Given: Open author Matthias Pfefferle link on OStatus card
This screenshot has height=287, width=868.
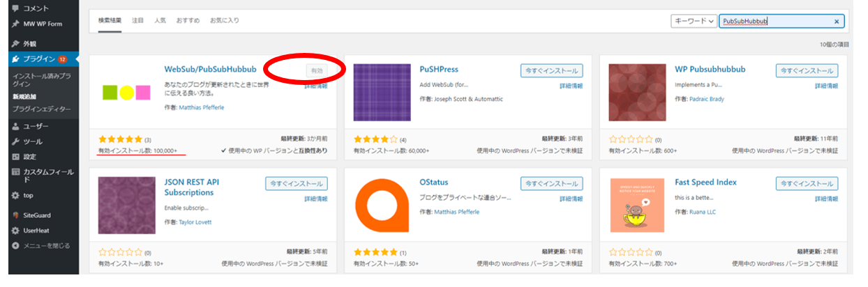Looking at the screenshot, I should (x=458, y=212).
